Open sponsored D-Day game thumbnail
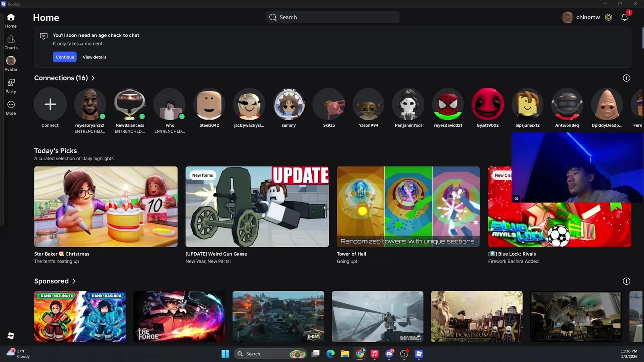 278,317
